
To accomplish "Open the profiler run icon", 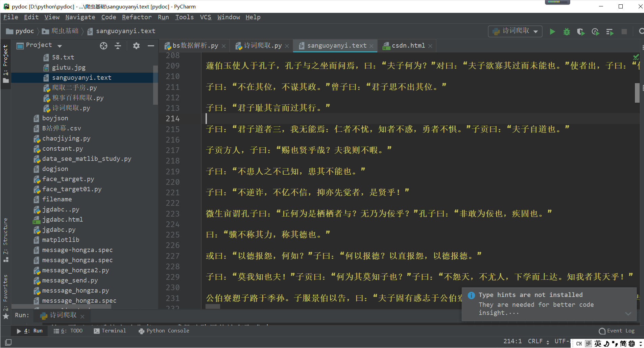I will 595,31.
